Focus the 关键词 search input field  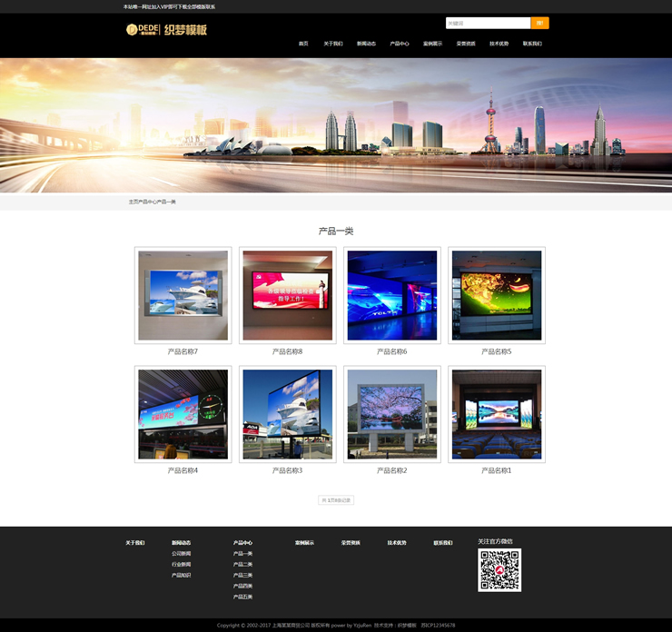[487, 23]
